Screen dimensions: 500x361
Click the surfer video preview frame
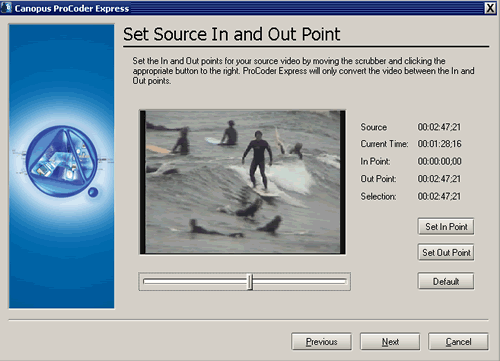(x=242, y=182)
